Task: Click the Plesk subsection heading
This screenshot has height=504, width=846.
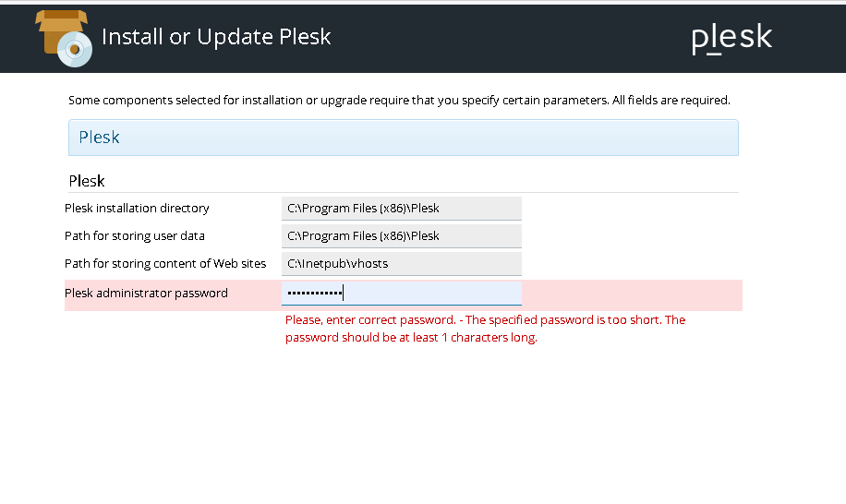Action: click(x=87, y=181)
